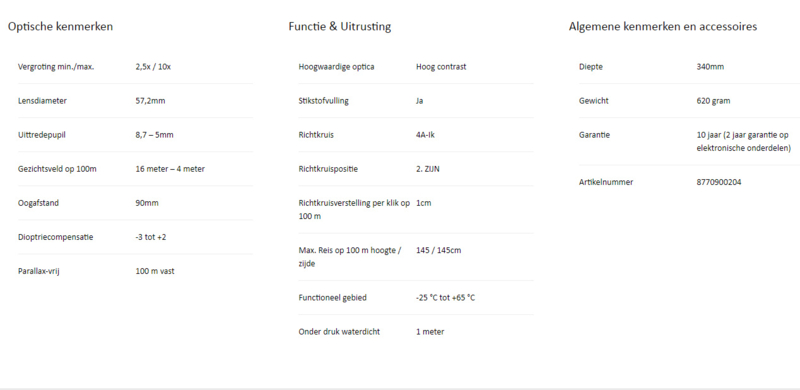Click the Hoog contrast value
The width and height of the screenshot is (800, 390).
click(441, 67)
